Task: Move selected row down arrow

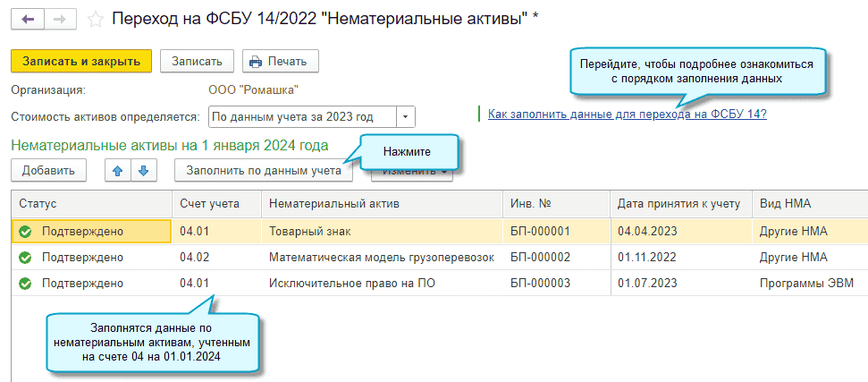Action: (x=145, y=170)
